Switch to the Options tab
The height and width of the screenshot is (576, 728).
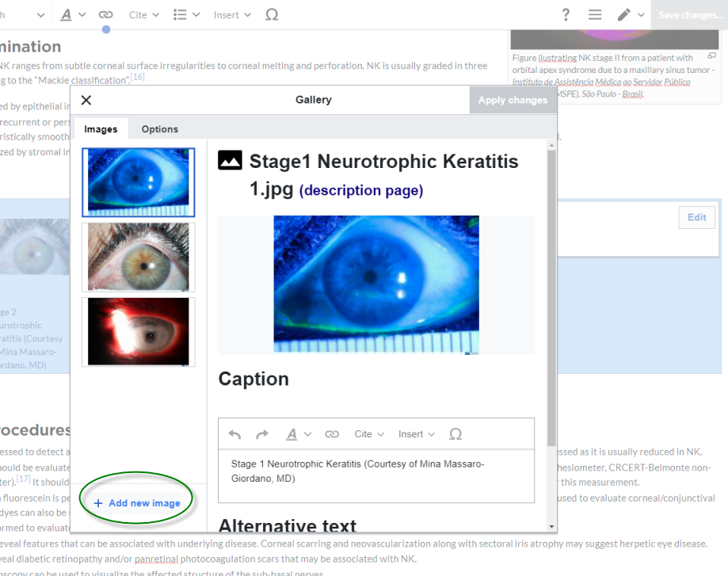(160, 129)
